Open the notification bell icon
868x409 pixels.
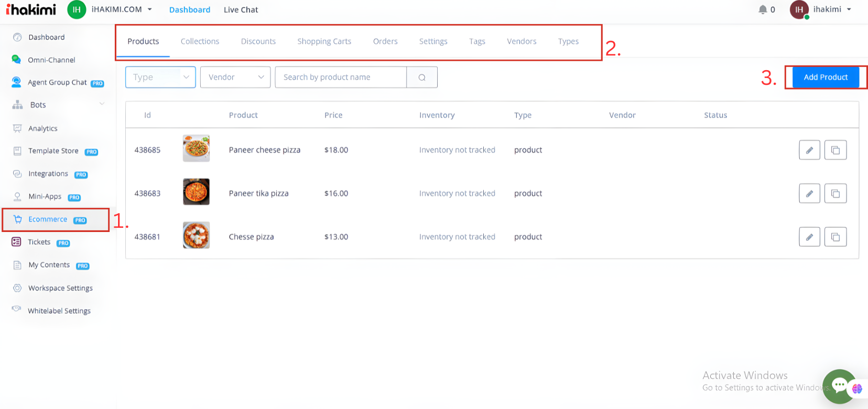pyautogui.click(x=763, y=9)
